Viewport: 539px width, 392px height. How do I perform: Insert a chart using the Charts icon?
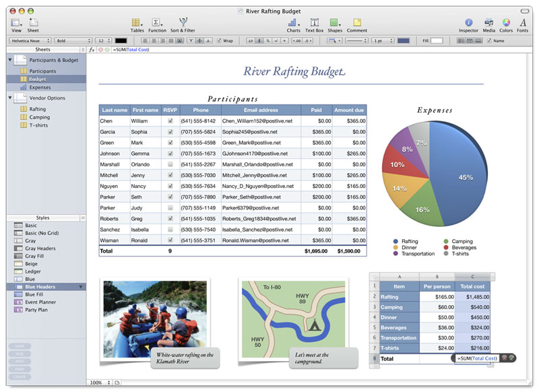pyautogui.click(x=293, y=24)
